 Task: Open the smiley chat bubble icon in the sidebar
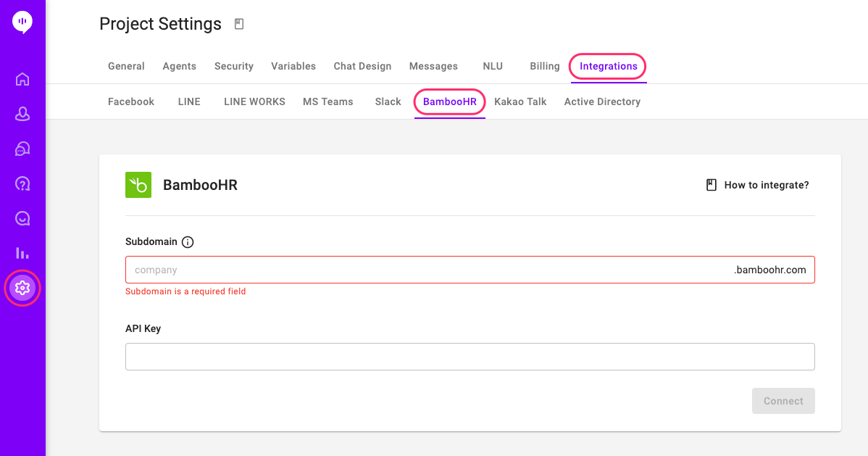tap(22, 219)
